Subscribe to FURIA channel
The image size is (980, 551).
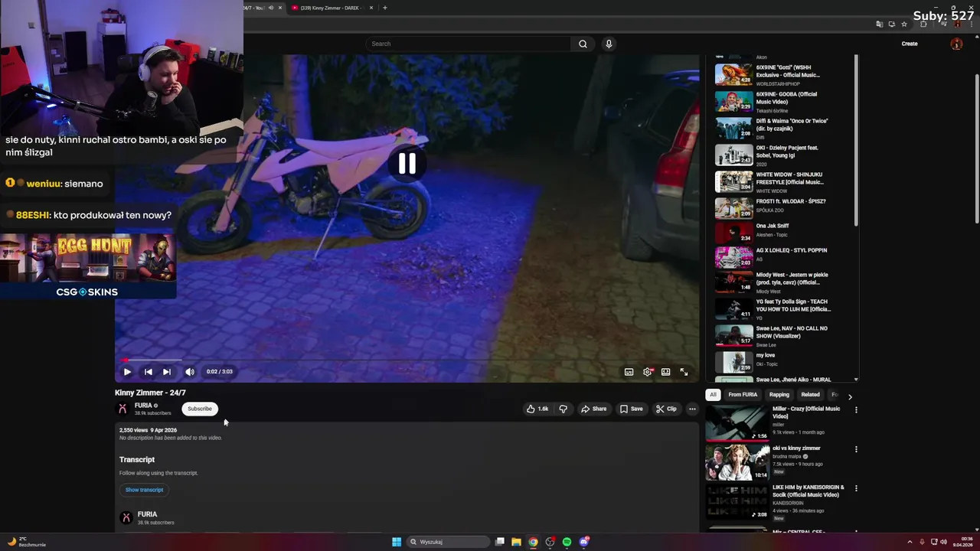pos(200,409)
